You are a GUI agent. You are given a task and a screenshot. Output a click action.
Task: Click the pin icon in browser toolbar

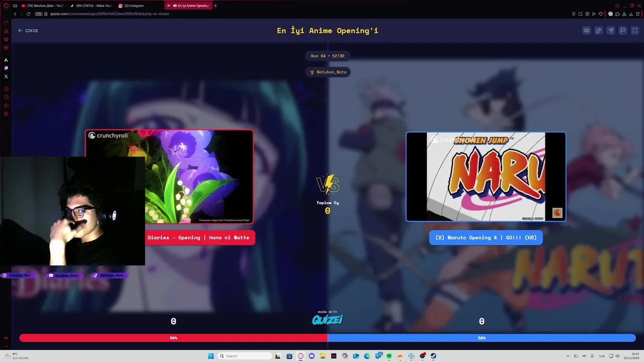pyautogui.click(x=574, y=14)
